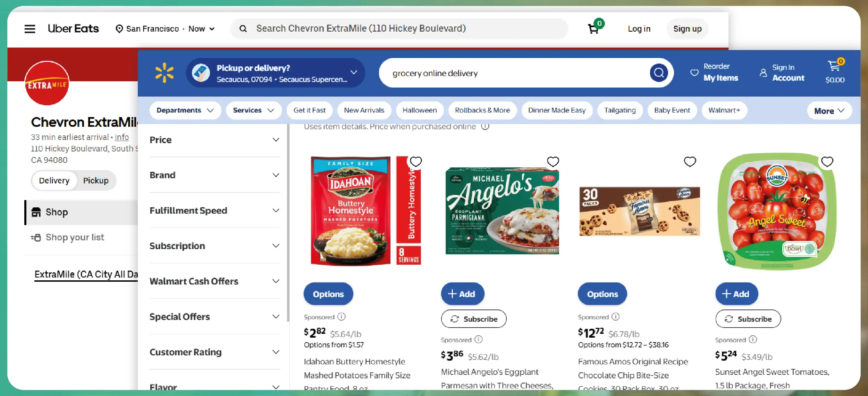Open the Departments dropdown
868x396 pixels.
[x=185, y=110]
